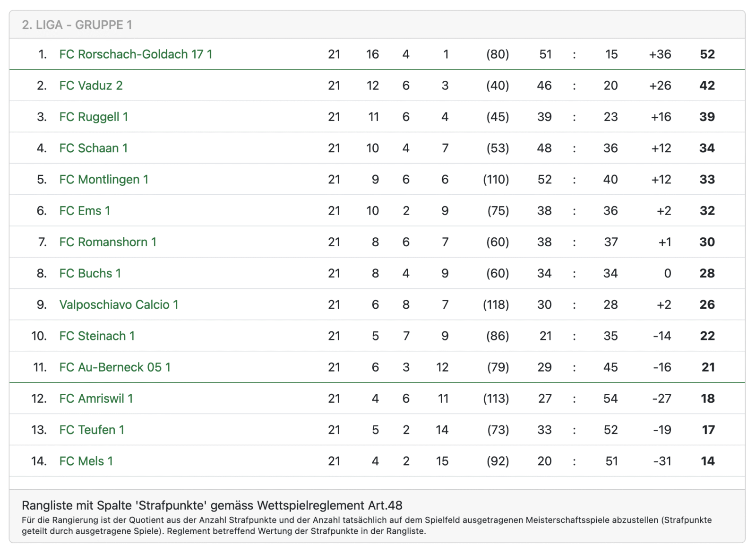Open FC Rorschach-Goldach 17 1 team link
The image size is (756, 555).
click(x=136, y=54)
